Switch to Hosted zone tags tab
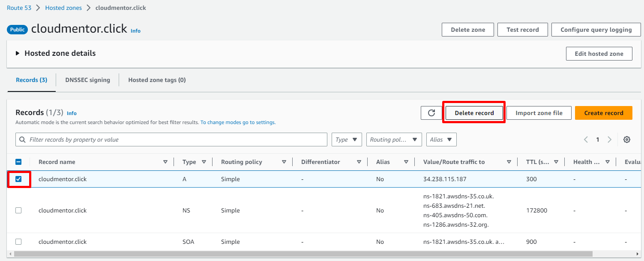 pos(157,80)
